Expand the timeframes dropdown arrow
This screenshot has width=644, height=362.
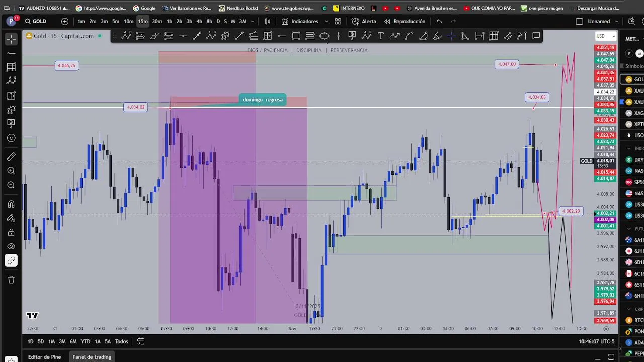(253, 21)
